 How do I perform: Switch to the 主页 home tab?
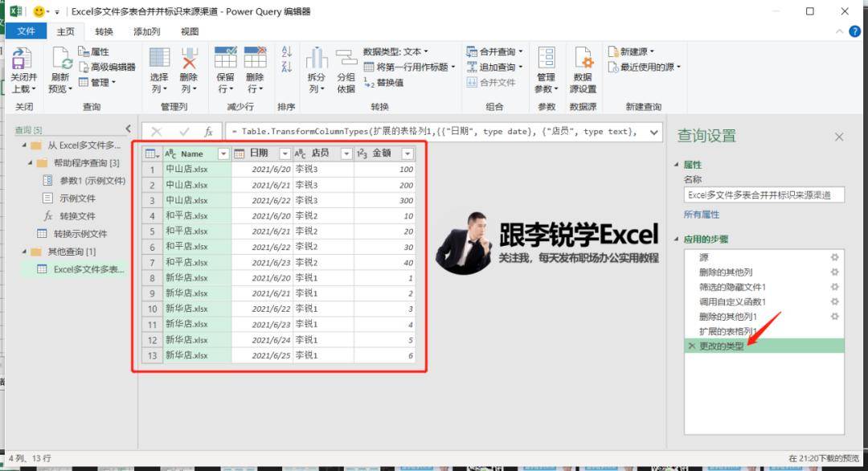click(65, 31)
